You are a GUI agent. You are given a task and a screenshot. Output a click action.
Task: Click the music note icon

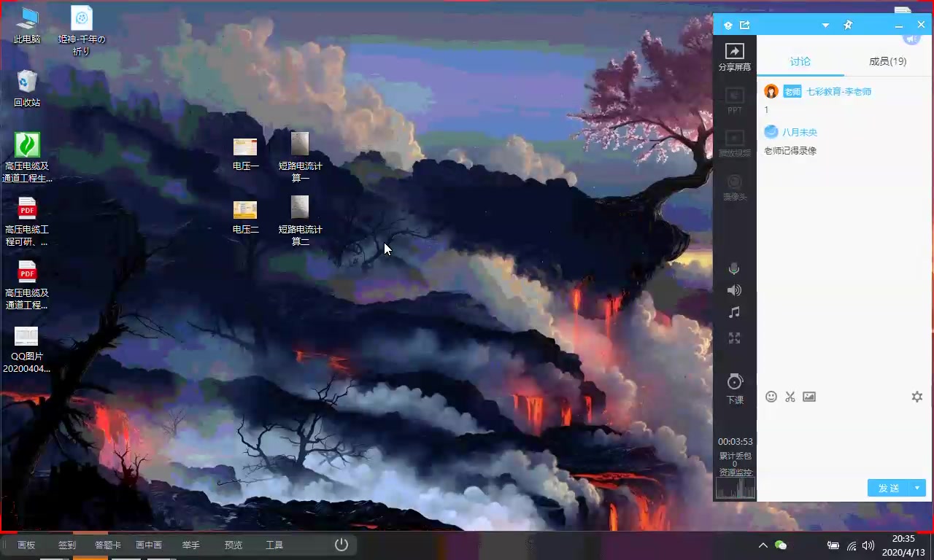pos(734,312)
